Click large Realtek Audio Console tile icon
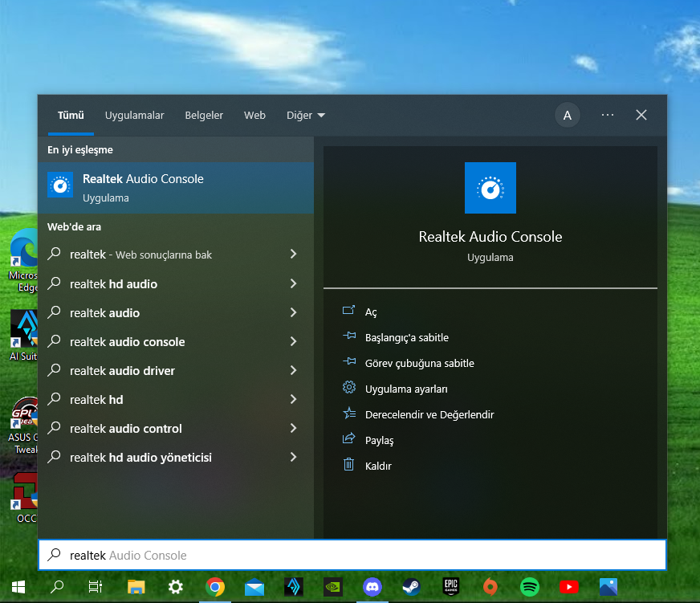This screenshot has height=603, width=700. [x=490, y=188]
